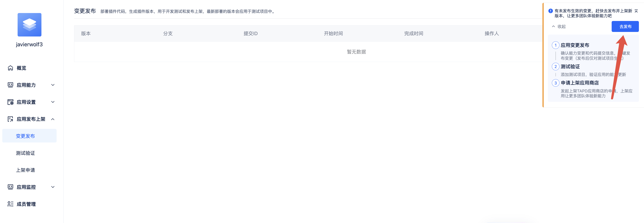Click the 应用设置 gear window icon
644x223 pixels.
coord(10,102)
